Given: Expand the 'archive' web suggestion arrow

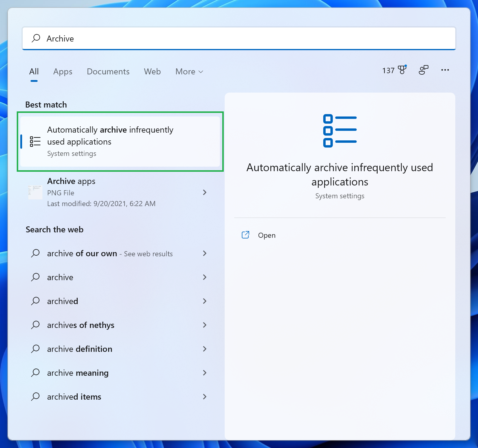Looking at the screenshot, I should point(205,277).
